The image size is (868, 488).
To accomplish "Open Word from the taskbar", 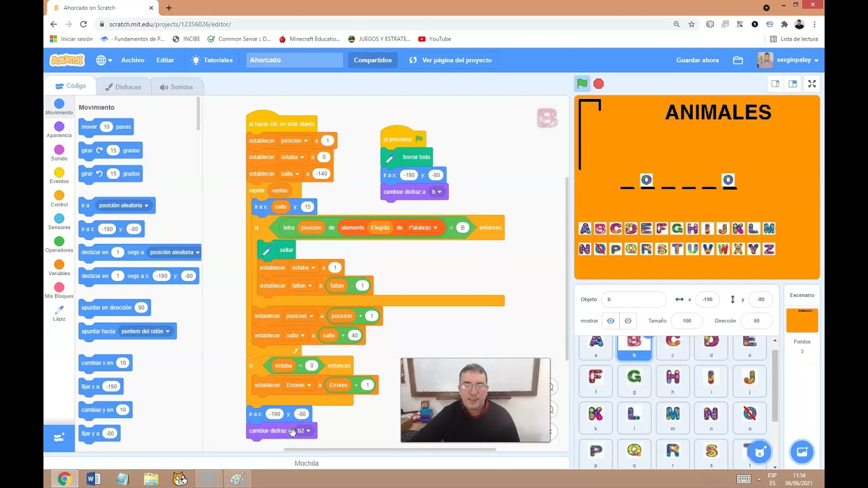I will point(94,479).
